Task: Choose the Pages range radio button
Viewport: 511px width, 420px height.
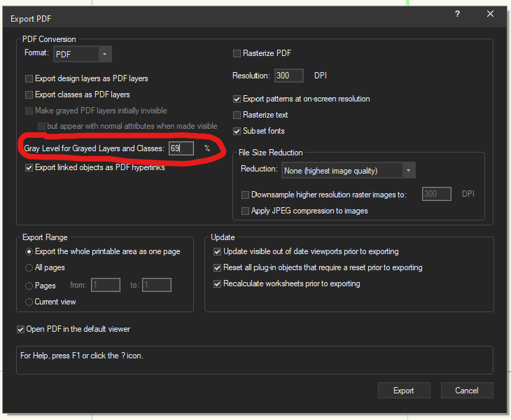Action: point(29,286)
